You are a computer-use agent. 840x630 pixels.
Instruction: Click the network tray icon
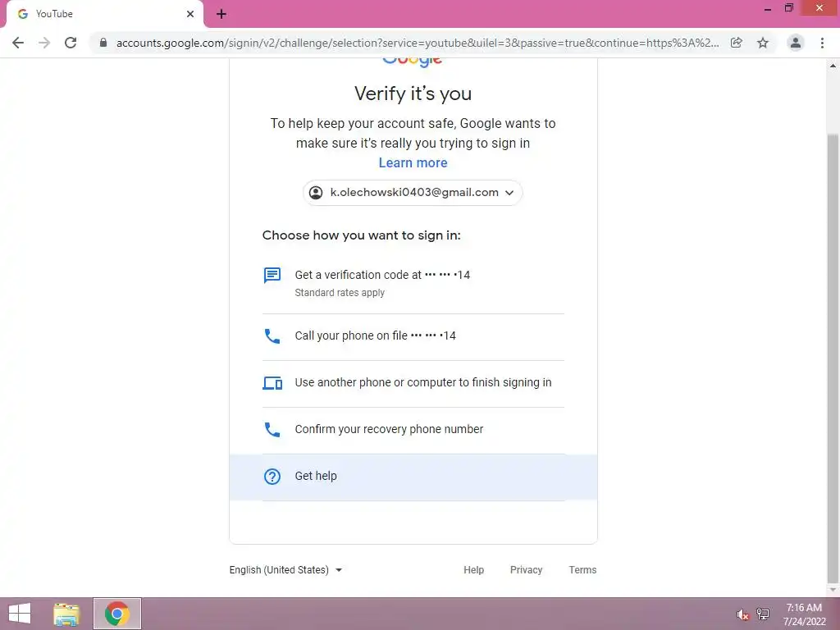763,614
